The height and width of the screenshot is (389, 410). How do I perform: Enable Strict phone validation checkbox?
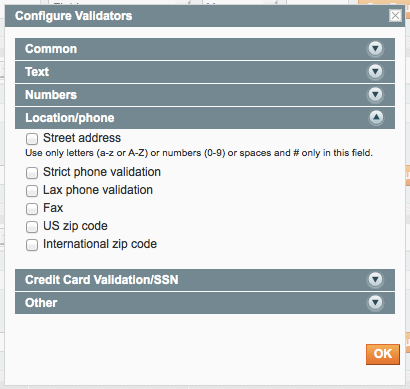(32, 173)
